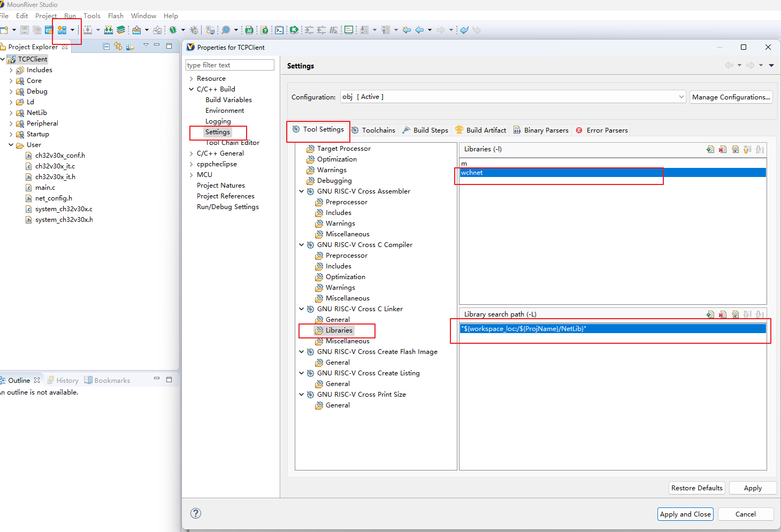This screenshot has width=781, height=532.
Task: Collapse All in Project Explorer
Action: [106, 47]
